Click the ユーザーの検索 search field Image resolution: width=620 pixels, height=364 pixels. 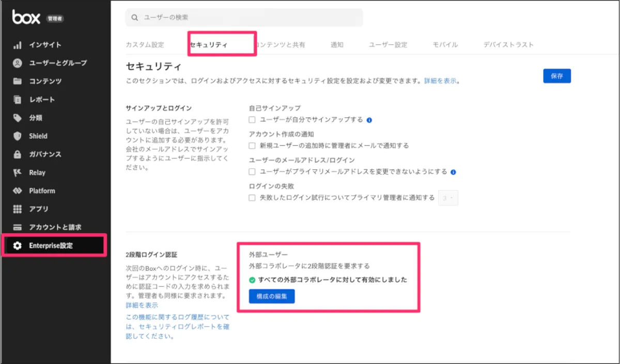pos(244,18)
